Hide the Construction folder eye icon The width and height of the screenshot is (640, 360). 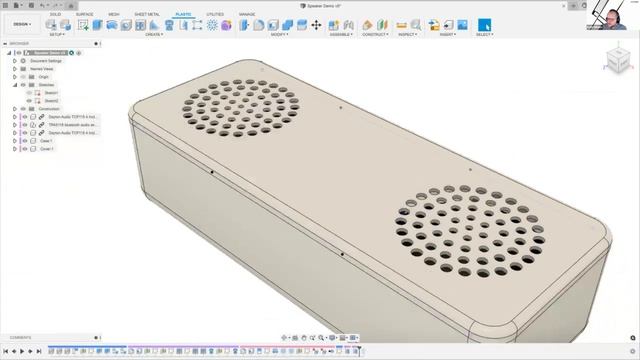tap(23, 109)
